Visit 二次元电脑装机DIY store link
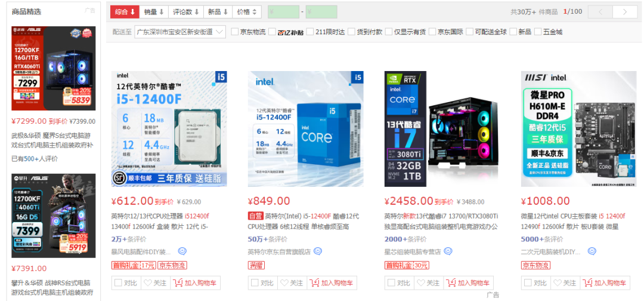The image size is (644, 301). coord(552,251)
